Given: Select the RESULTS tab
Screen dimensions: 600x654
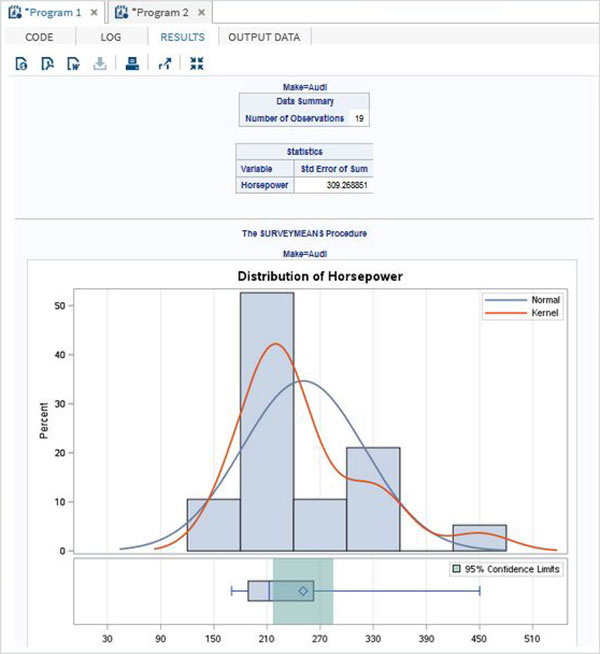Looking at the screenshot, I should [x=183, y=37].
